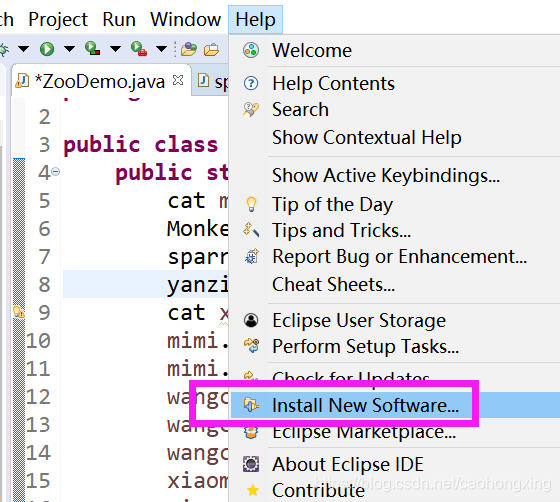Viewport: 560px width, 502px height.
Task: Click the 'Monke' text on line 6
Action: pos(198,229)
